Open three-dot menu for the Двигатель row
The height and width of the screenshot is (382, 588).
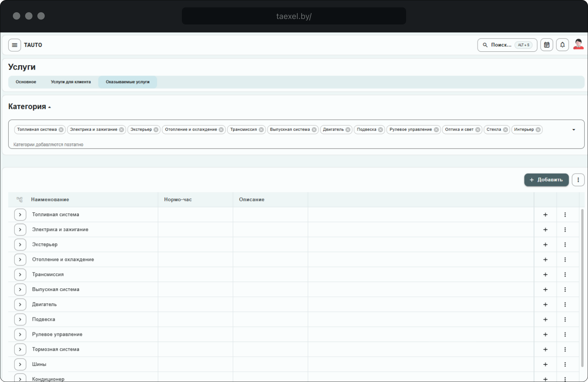click(x=565, y=304)
